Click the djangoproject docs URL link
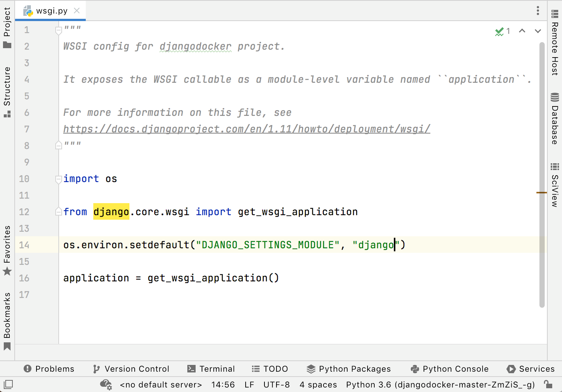 click(x=246, y=129)
